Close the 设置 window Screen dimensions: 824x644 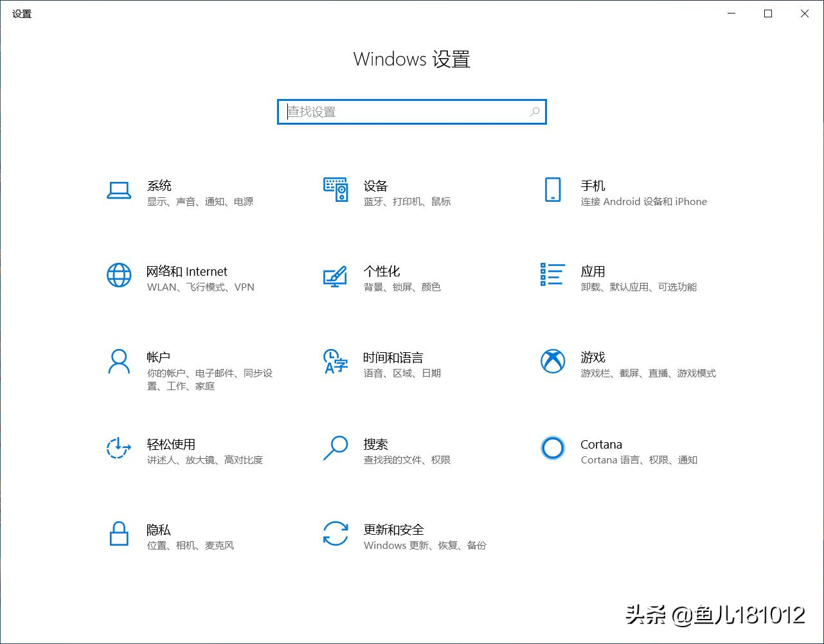pos(805,13)
